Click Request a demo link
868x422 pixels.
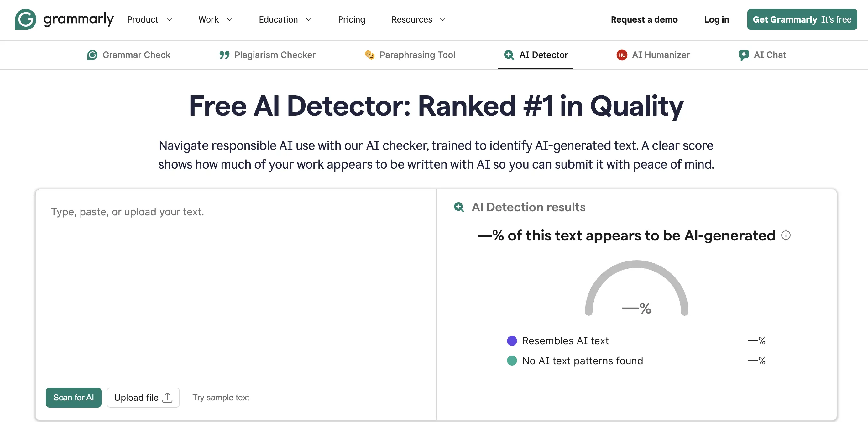point(644,19)
